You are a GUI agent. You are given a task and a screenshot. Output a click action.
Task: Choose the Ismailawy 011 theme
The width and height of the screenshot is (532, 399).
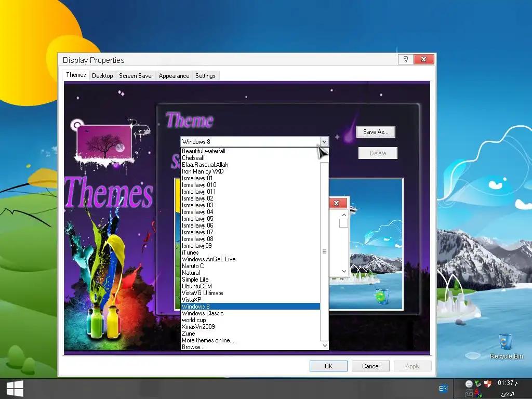pos(251,192)
